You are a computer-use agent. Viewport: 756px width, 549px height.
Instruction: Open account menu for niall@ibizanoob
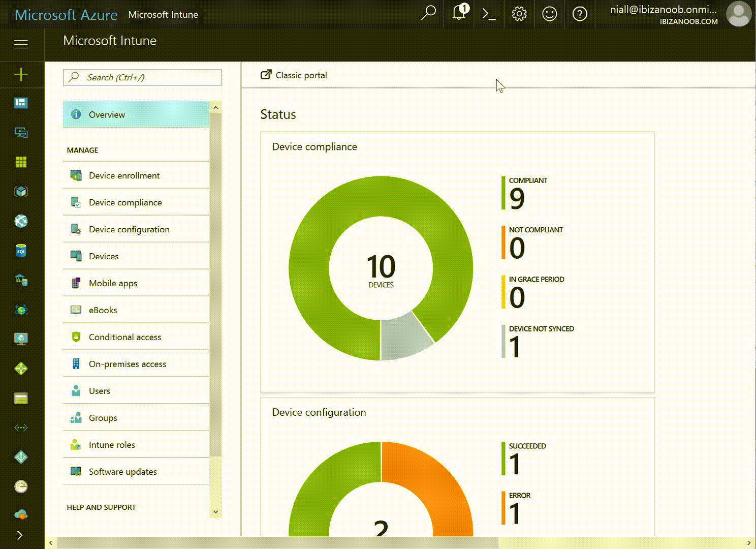[664, 14]
